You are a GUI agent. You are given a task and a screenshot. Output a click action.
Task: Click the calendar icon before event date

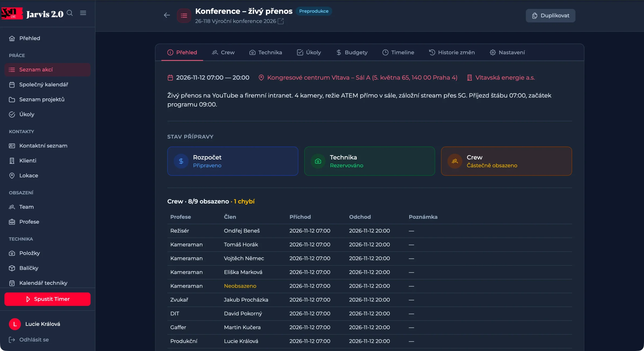coord(170,78)
